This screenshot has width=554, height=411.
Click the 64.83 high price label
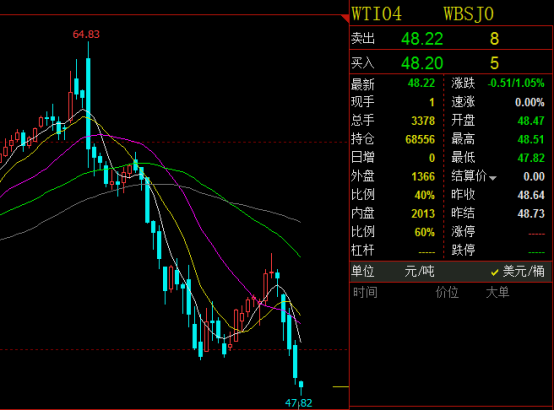click(86, 34)
